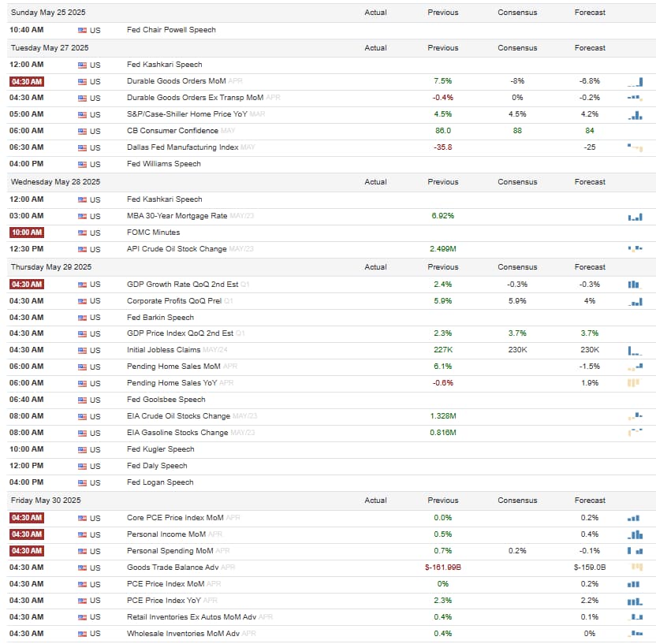Open CB Consumer Confidence indicator page
Screen dimensions: 656x644
point(173,131)
